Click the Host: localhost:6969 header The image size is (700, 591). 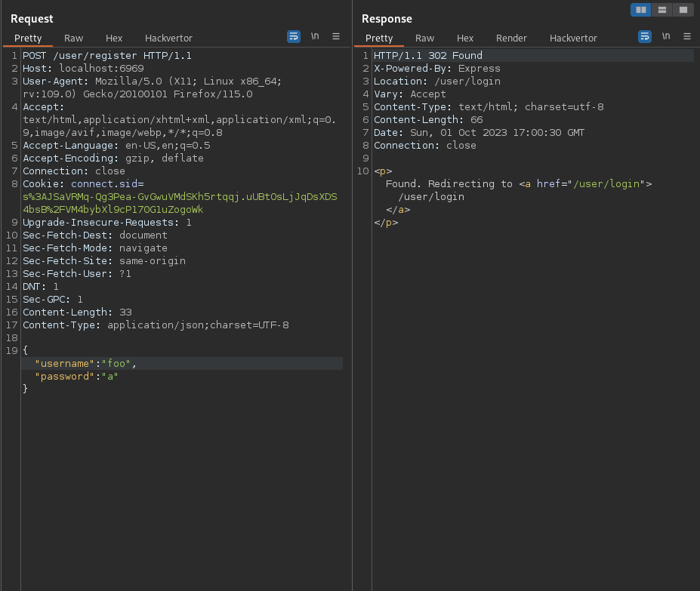coord(84,69)
